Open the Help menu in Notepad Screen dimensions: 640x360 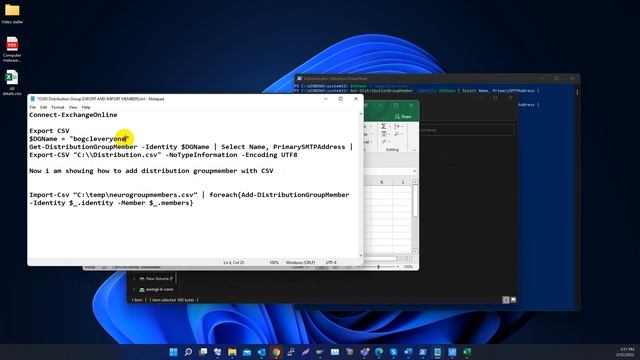click(86, 107)
